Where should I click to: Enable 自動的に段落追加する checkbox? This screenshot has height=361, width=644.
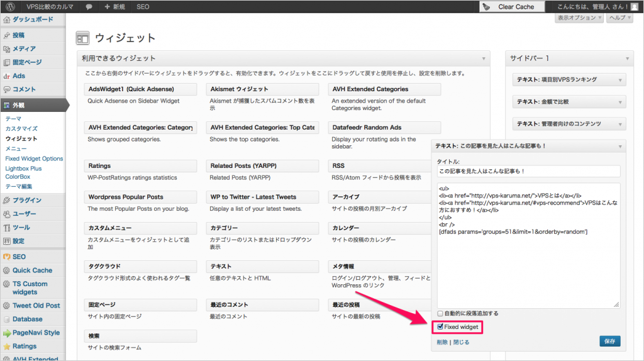(440, 313)
